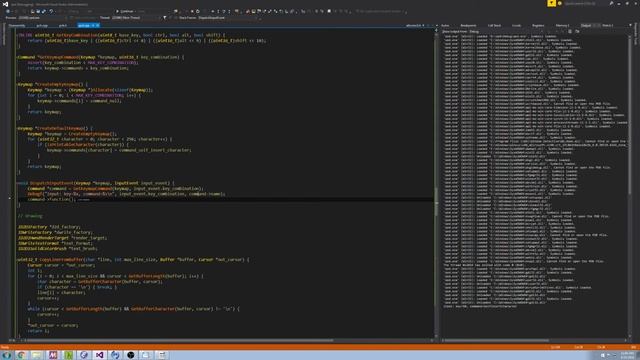Open the Stack Frame dropdown
640x360 pixels.
tap(229, 18)
